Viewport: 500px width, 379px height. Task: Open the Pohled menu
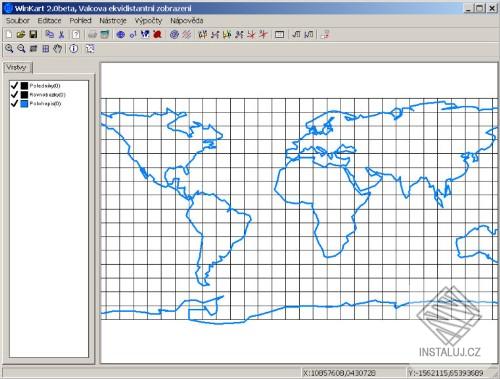tap(80, 21)
